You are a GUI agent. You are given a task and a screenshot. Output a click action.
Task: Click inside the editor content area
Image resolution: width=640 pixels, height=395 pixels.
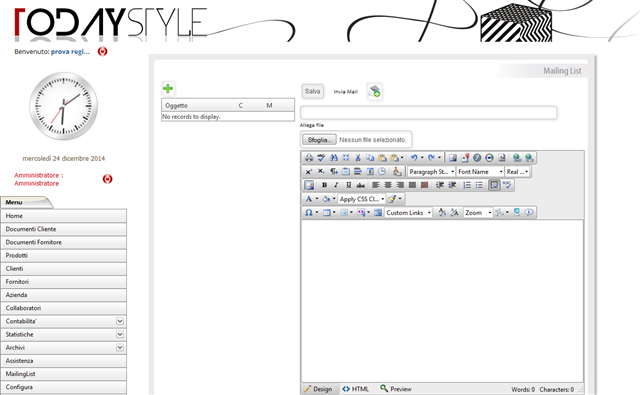click(442, 301)
